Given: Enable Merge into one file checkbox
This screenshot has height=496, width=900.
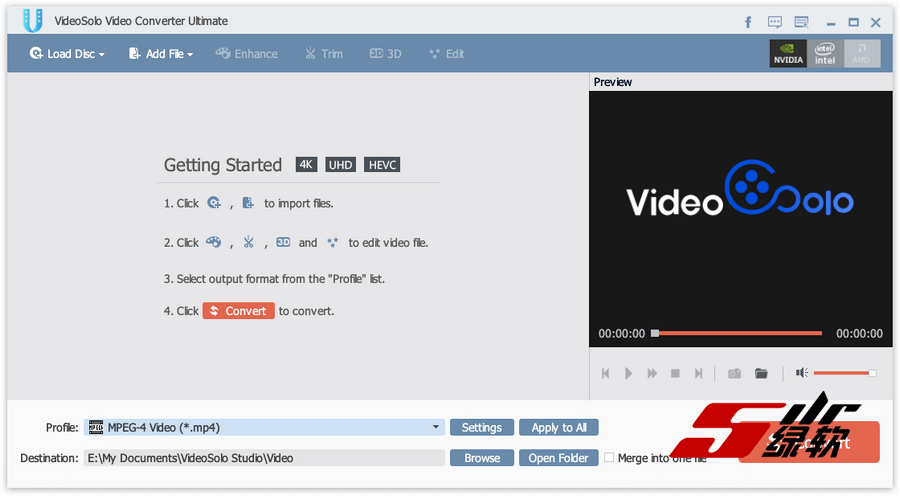Looking at the screenshot, I should pyautogui.click(x=609, y=458).
